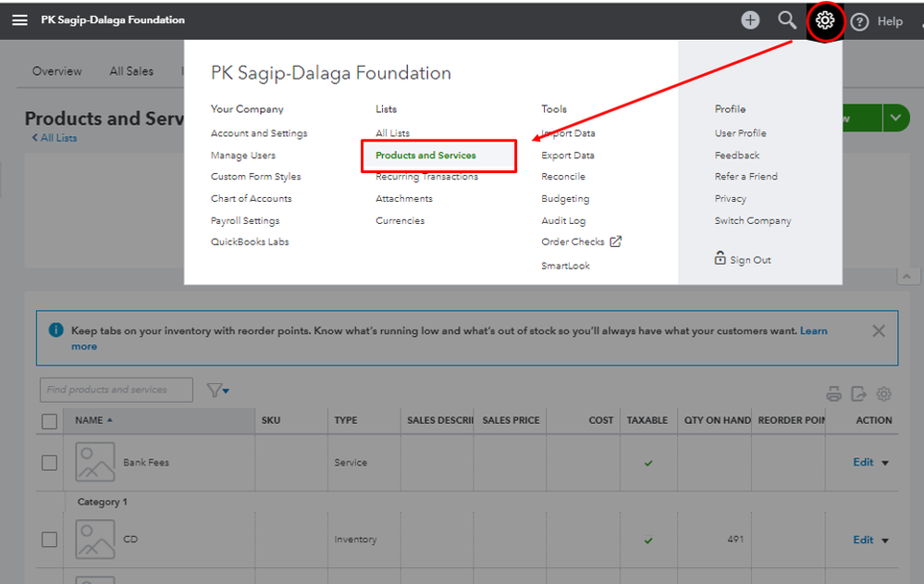This screenshot has width=924, height=584.
Task: Click Sign Out in the Profile section
Action: (x=749, y=260)
